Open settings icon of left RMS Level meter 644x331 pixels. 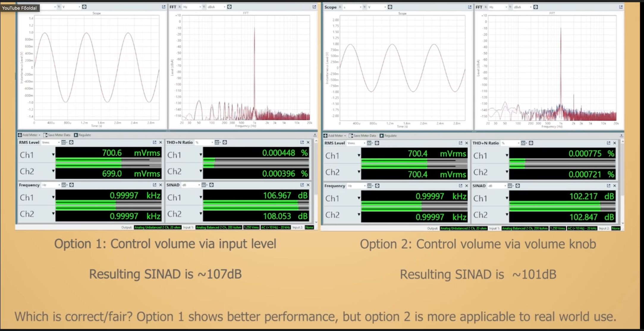click(71, 142)
